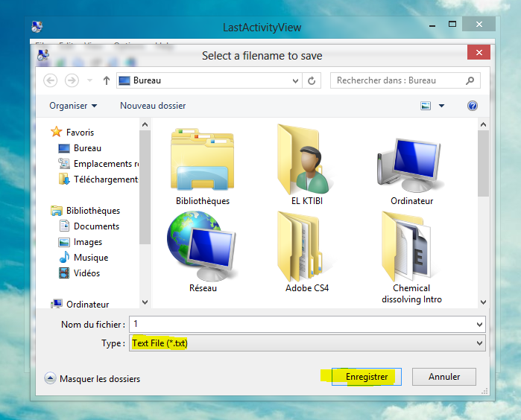Screen dimensions: 521x420
Task: Click the Rechercher dans Bureau search field
Action: [399, 80]
